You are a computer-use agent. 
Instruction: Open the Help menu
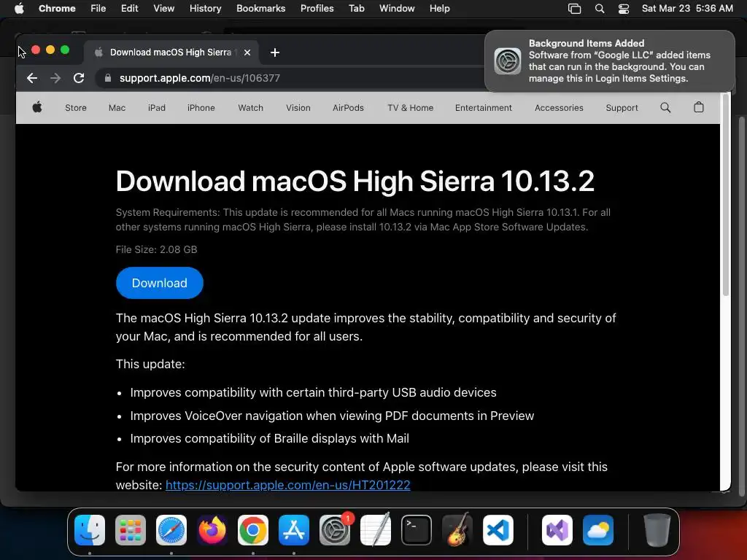point(439,9)
